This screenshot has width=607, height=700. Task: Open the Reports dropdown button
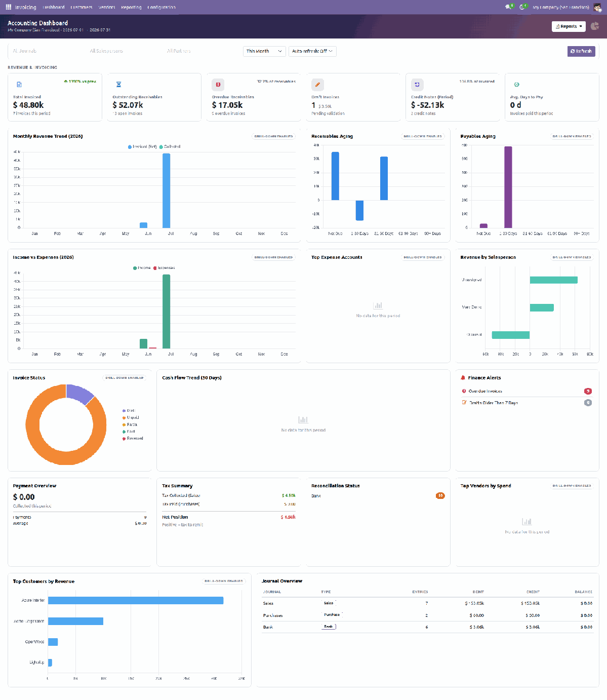569,26
